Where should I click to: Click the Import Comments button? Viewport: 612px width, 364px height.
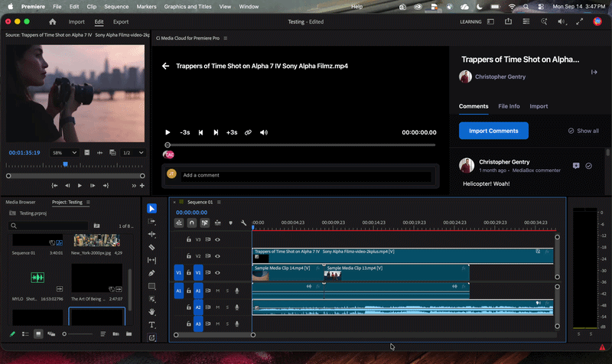493,131
